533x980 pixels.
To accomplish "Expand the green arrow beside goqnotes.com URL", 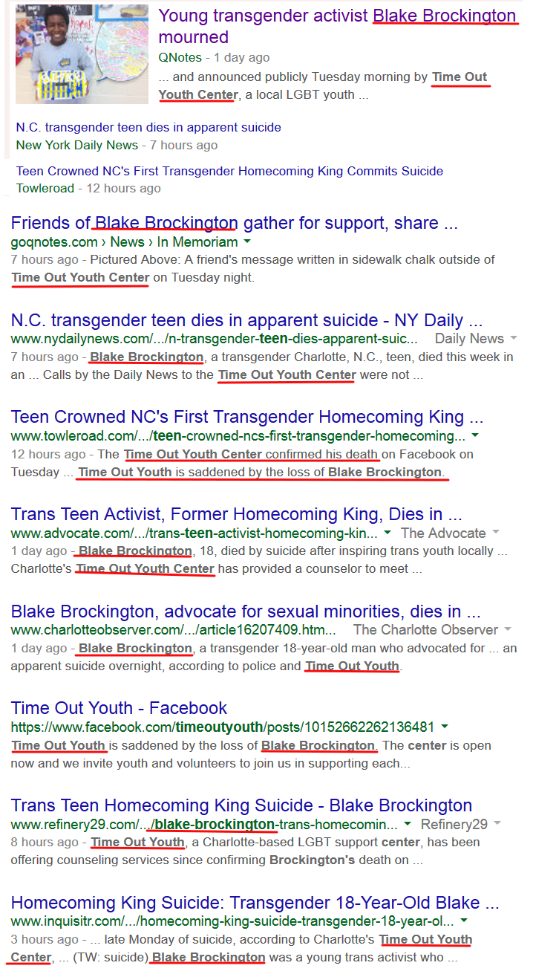I will click(247, 242).
